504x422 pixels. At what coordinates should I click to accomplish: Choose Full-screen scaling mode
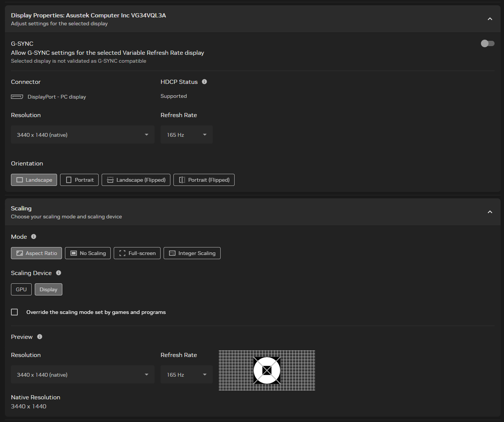137,253
